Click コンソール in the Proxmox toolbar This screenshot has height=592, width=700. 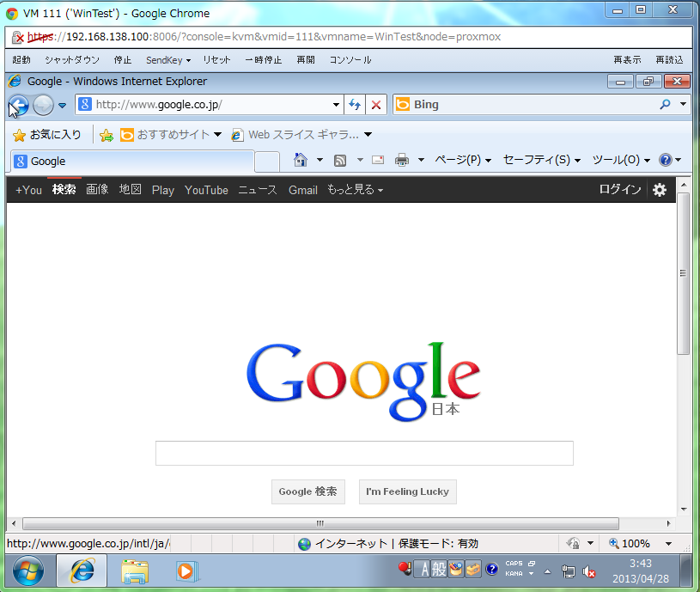coord(350,60)
